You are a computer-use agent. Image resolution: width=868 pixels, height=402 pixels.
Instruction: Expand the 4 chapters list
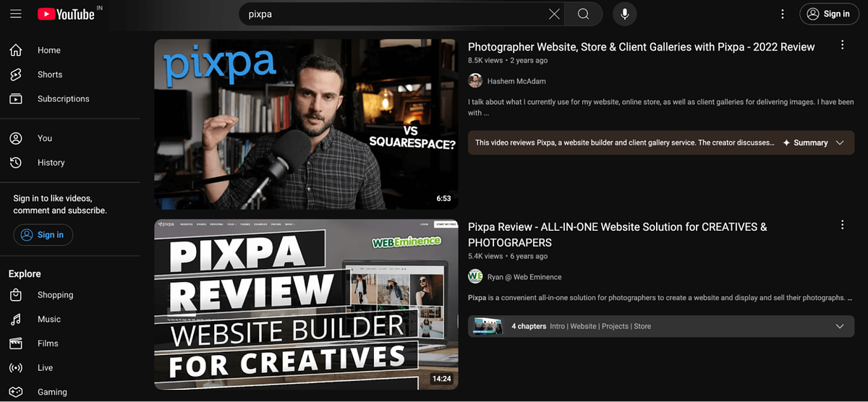(840, 326)
